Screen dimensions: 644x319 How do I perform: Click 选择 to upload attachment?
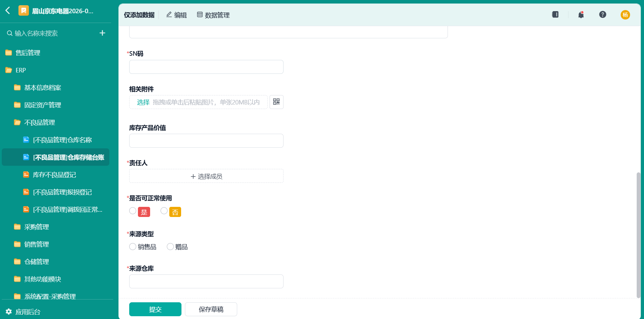click(x=143, y=102)
